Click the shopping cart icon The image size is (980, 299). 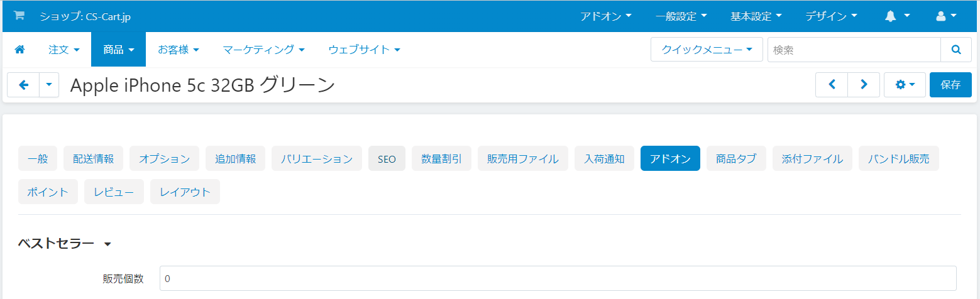(x=19, y=16)
